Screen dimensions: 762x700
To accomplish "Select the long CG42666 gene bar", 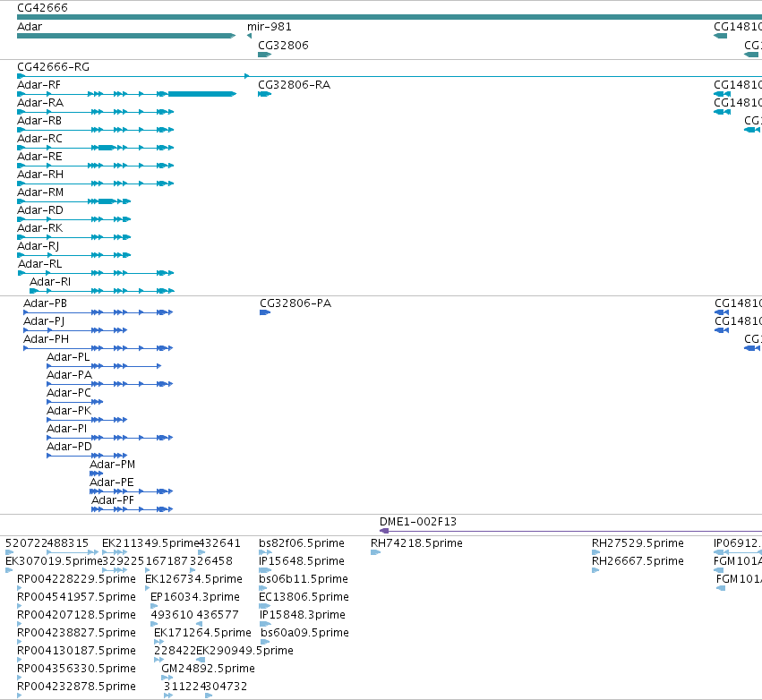I will coord(390,17).
